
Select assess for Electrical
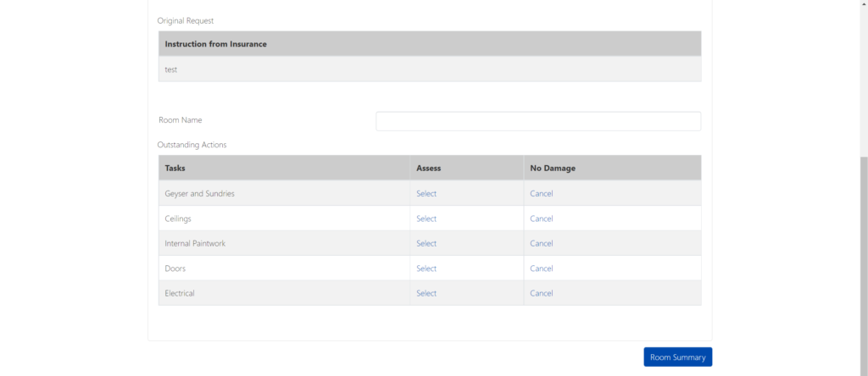(x=426, y=293)
